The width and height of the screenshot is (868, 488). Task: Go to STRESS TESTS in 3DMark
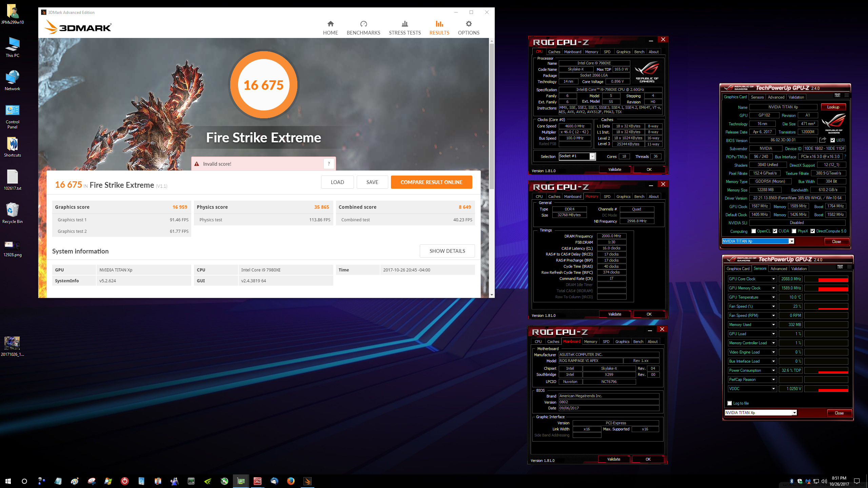[x=405, y=28]
